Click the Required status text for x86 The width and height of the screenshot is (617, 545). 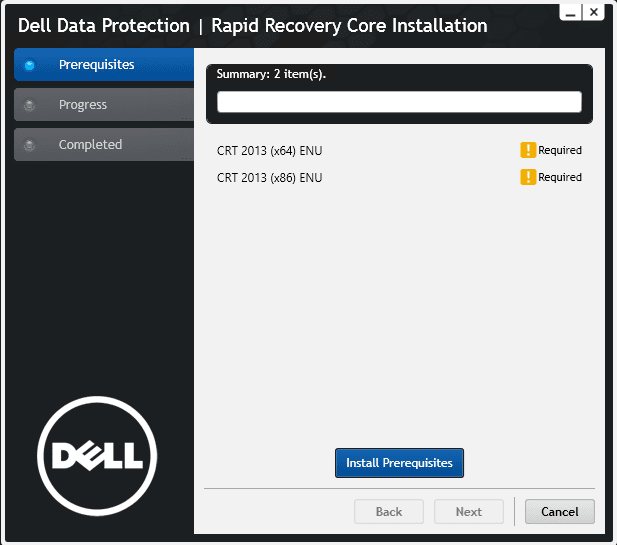click(560, 178)
